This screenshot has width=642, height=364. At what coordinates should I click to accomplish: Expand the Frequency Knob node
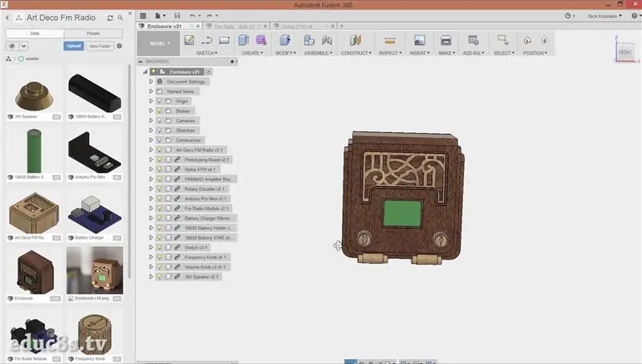tap(151, 257)
